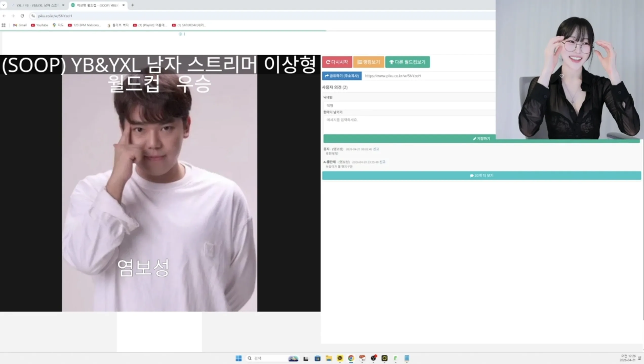Open a new browser tab with plus button
The width and height of the screenshot is (644, 364).
coord(132,5)
